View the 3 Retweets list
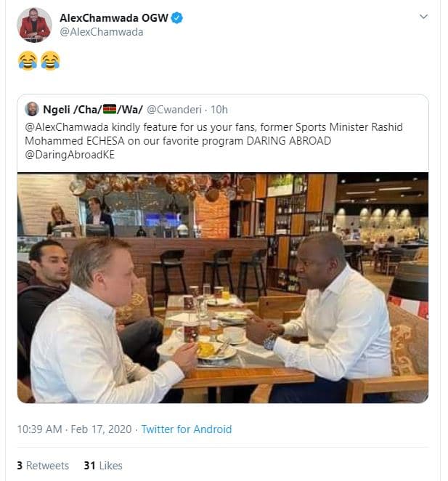Screen dimensions: 448x481 [43, 465]
